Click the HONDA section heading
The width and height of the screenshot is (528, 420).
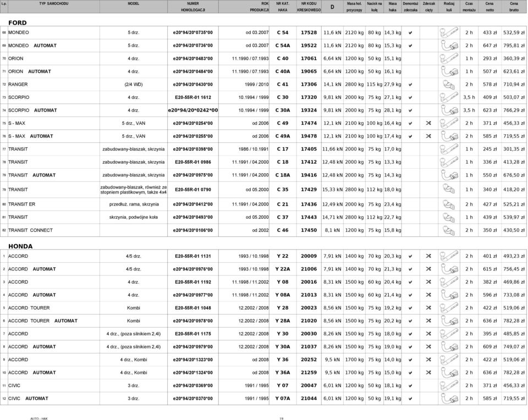coord(20,246)
